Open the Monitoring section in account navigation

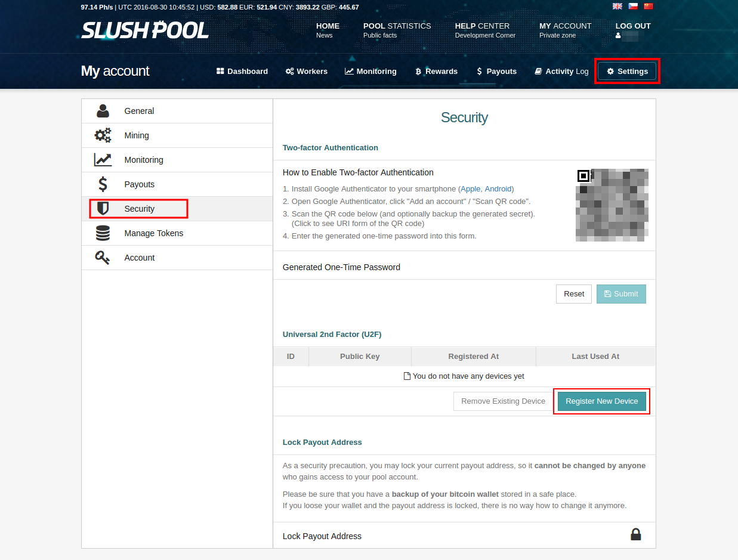pyautogui.click(x=370, y=71)
